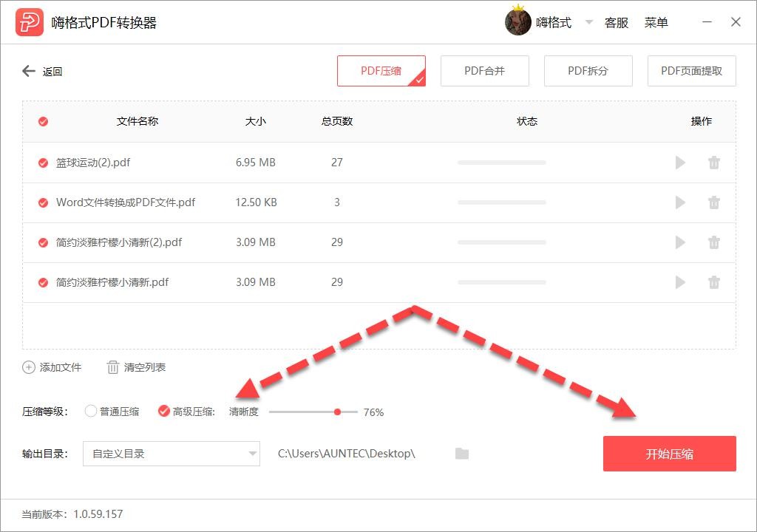This screenshot has height=532, width=757.
Task: Switch to PDF压缩 tab
Action: (x=381, y=71)
